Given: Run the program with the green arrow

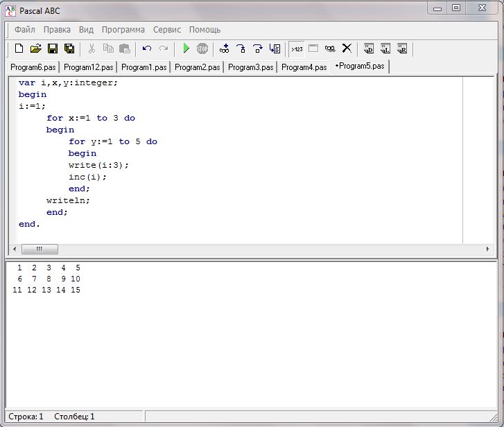Looking at the screenshot, I should (186, 49).
